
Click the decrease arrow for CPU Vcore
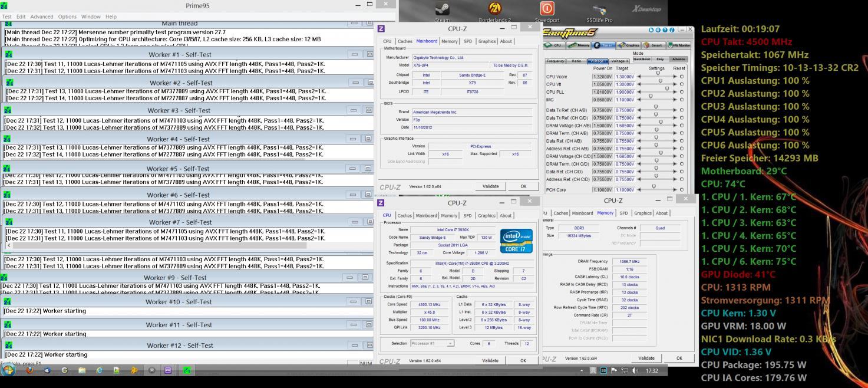(x=639, y=77)
